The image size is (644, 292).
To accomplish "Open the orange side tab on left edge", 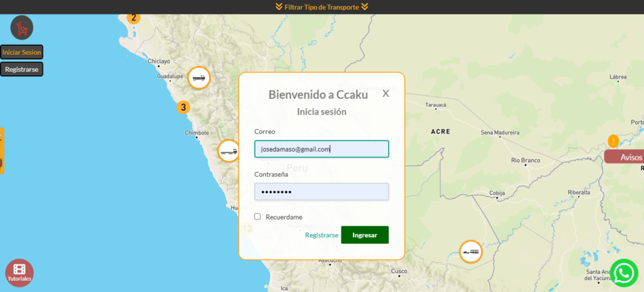I will tap(2, 151).
